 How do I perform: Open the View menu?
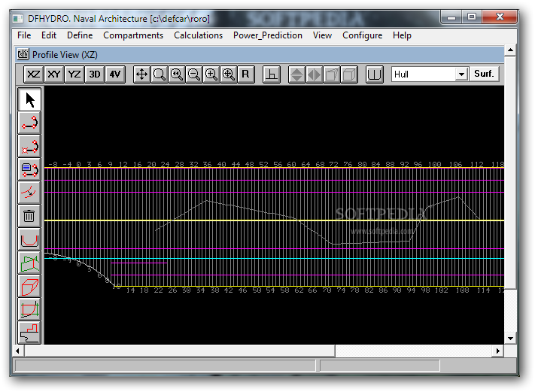(x=323, y=35)
